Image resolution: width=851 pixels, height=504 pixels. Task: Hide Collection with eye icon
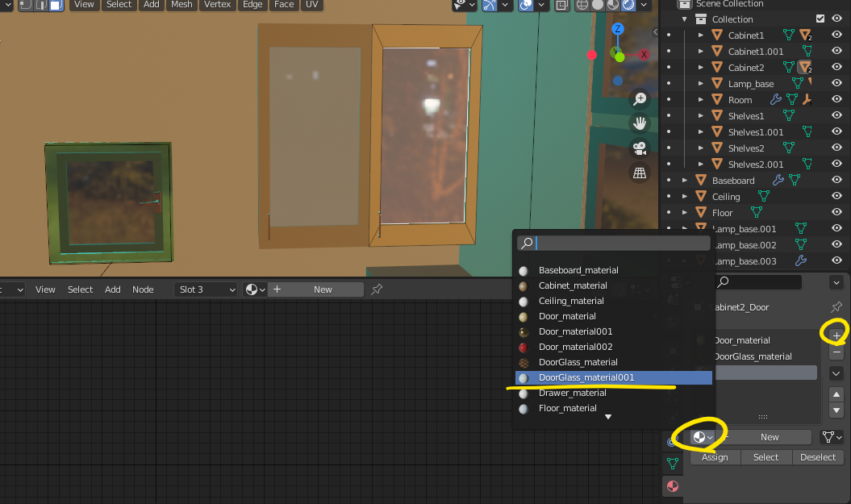[x=837, y=19]
